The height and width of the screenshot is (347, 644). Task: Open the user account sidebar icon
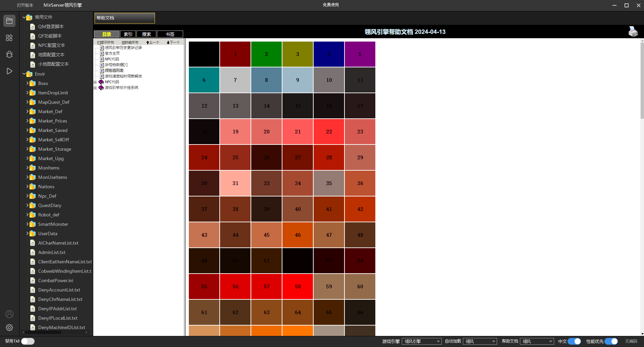pos(9,314)
